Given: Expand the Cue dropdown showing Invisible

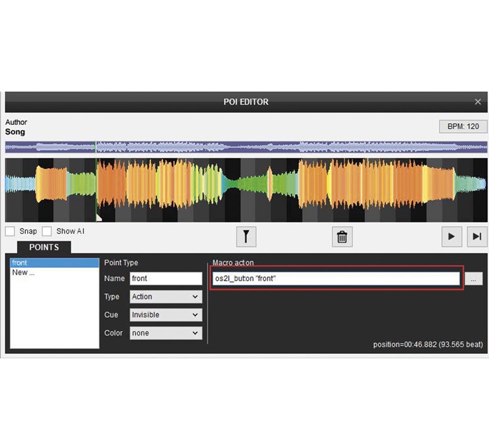Looking at the screenshot, I should point(165,315).
